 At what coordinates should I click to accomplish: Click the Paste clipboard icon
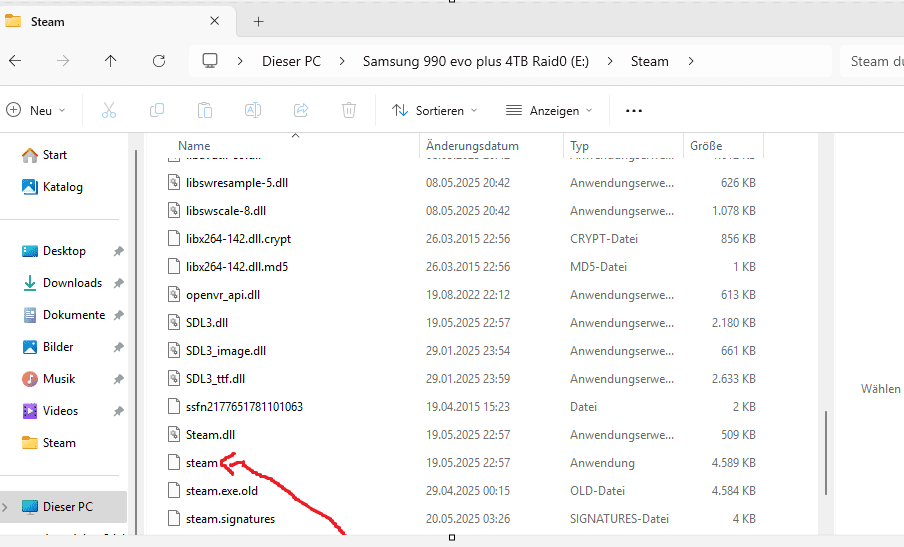coord(205,110)
